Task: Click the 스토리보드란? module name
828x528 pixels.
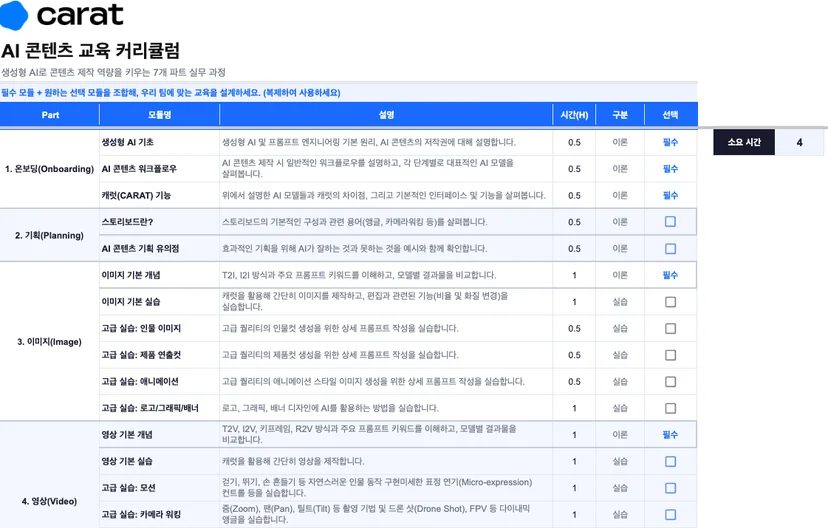Action: tap(127, 222)
